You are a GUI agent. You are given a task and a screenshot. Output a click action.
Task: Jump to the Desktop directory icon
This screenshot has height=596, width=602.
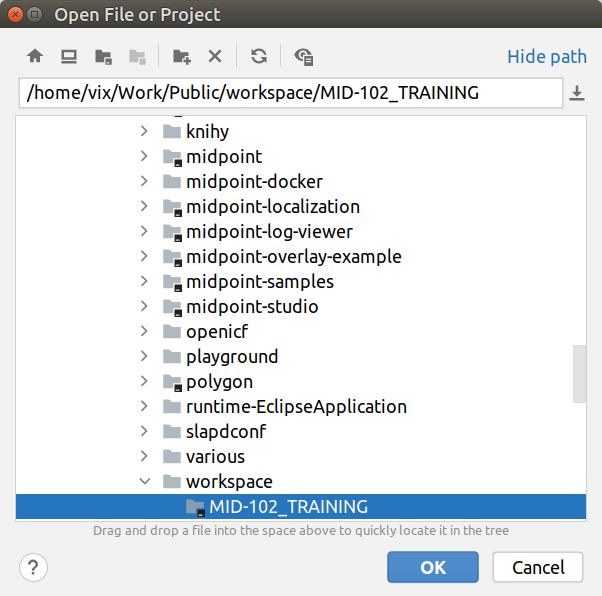tap(69, 56)
